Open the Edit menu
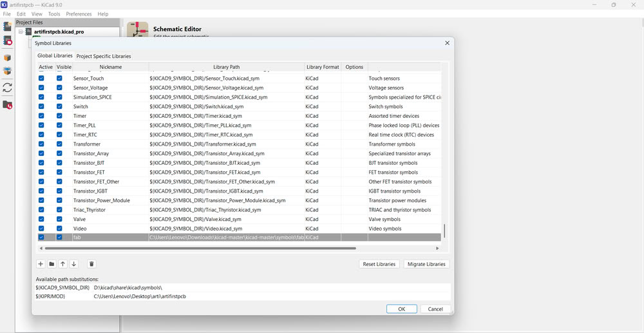This screenshot has height=333, width=644. point(21,14)
